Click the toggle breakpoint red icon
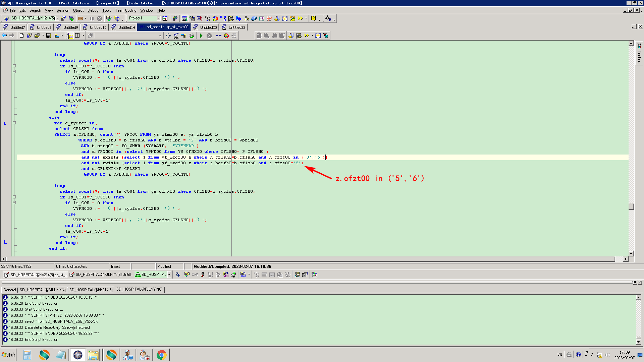The image size is (644, 362). click(x=226, y=36)
